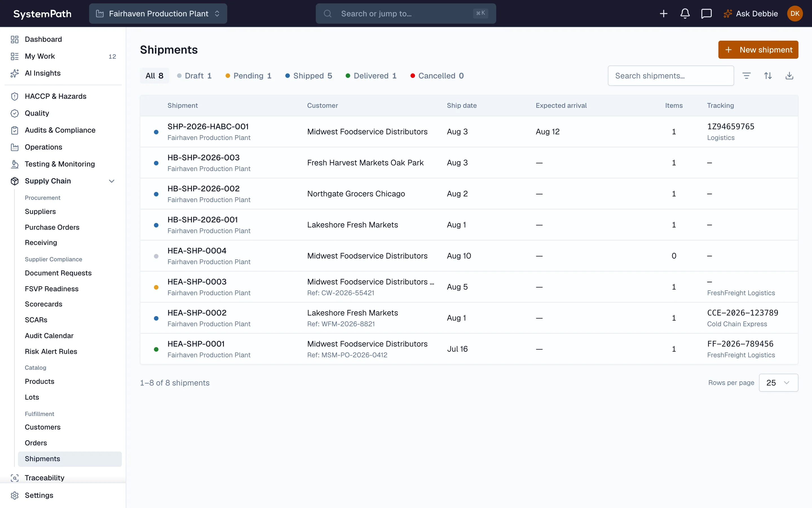The height and width of the screenshot is (508, 812).
Task: Open Audit Calendar in the sidebar
Action: click(x=49, y=336)
